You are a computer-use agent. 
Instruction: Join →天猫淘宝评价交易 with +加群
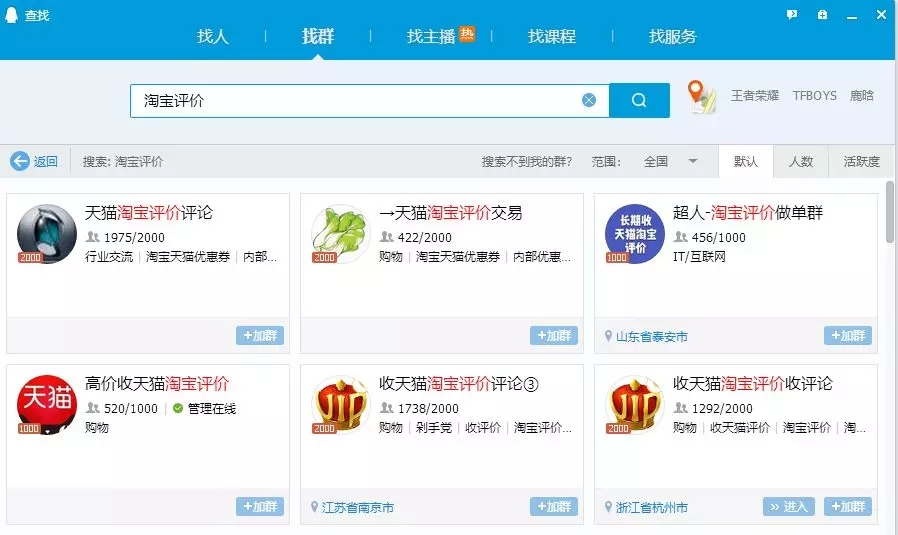click(x=554, y=336)
